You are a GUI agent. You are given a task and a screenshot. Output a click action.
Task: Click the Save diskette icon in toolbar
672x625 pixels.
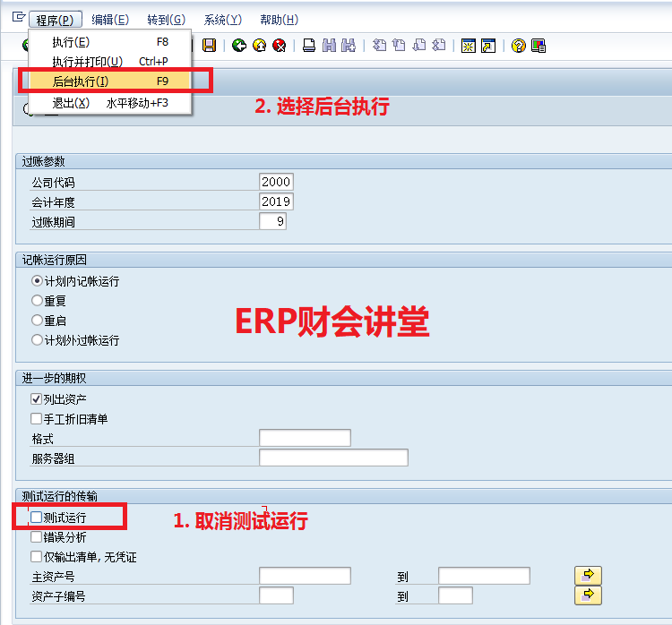click(x=210, y=46)
